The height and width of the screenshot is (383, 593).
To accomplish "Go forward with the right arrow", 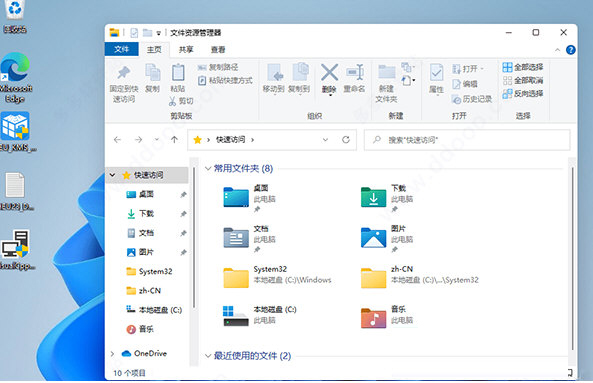I will click(x=138, y=140).
